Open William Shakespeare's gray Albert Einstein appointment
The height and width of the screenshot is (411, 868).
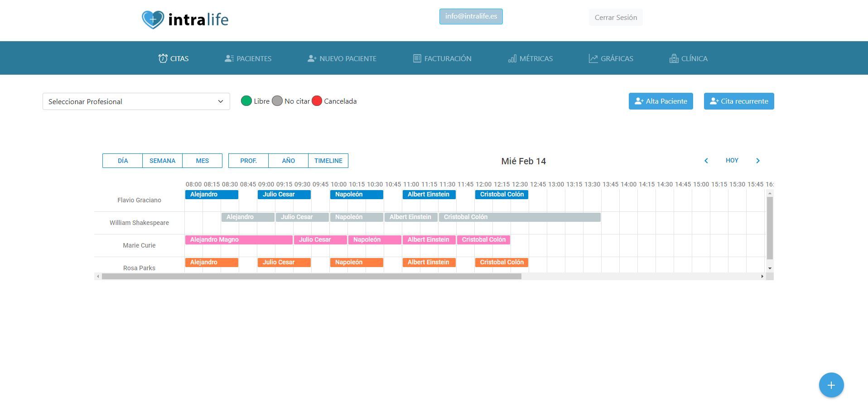pos(411,217)
